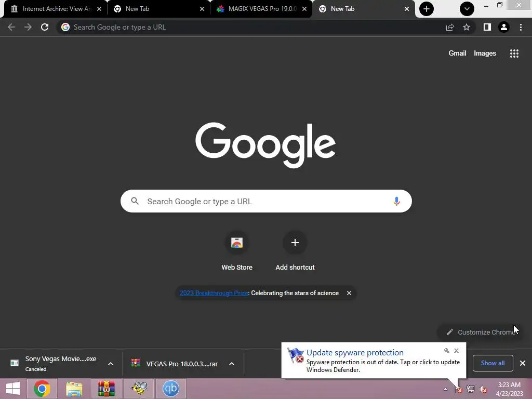Click Show all downloads button

tap(493, 363)
